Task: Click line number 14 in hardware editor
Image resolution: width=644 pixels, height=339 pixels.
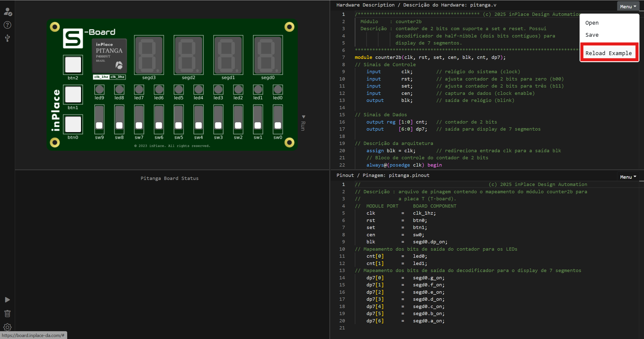Action: click(342, 108)
